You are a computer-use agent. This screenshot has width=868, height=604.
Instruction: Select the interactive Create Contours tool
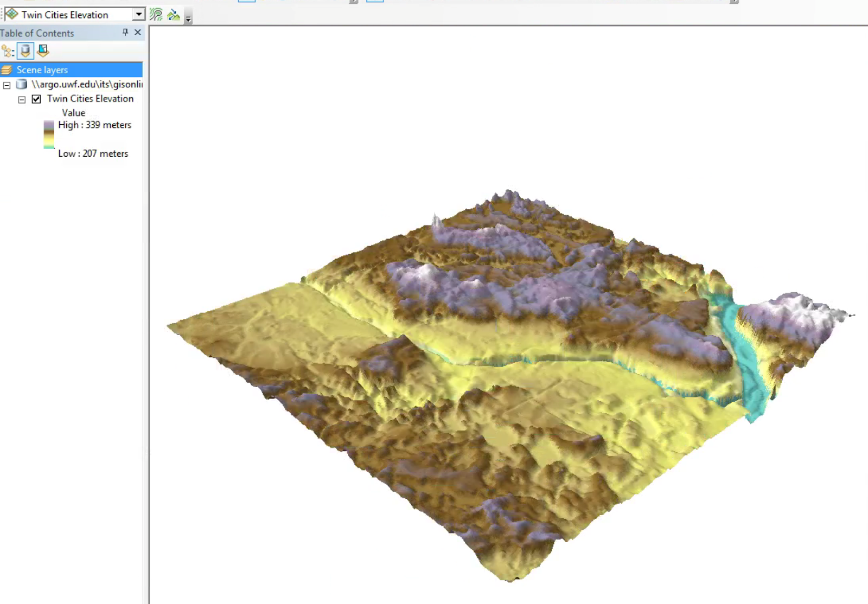[x=157, y=14]
